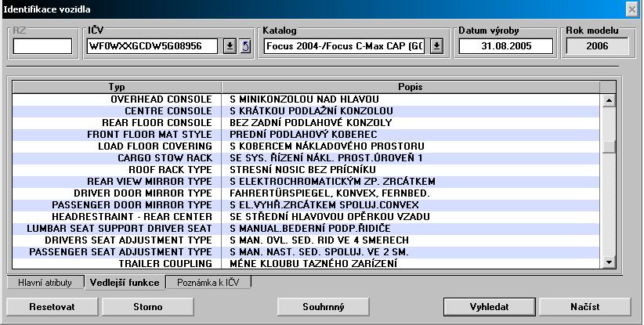
Task: Click the Souhrnný button
Action: (x=323, y=306)
